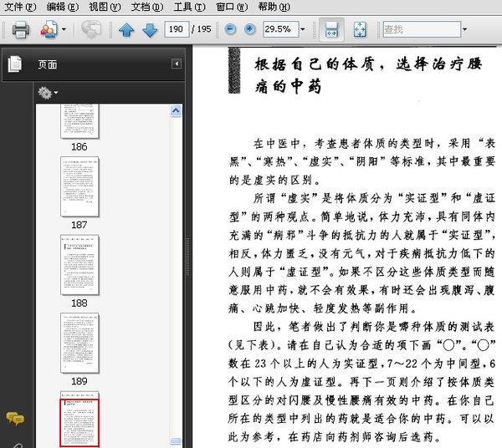502x448 pixels.
Task: Click the page label 188
Action: [79, 303]
